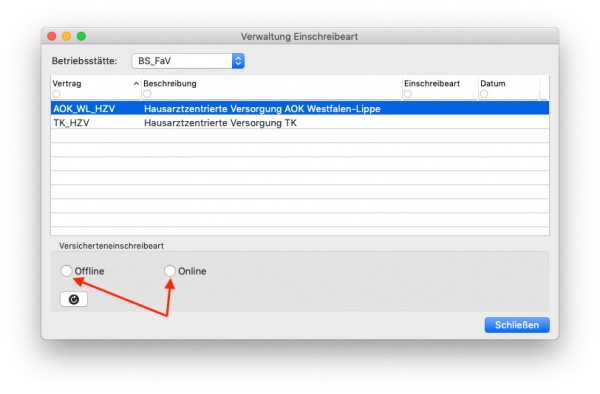
Task: Click the Beschreibung column header
Action: click(x=170, y=83)
